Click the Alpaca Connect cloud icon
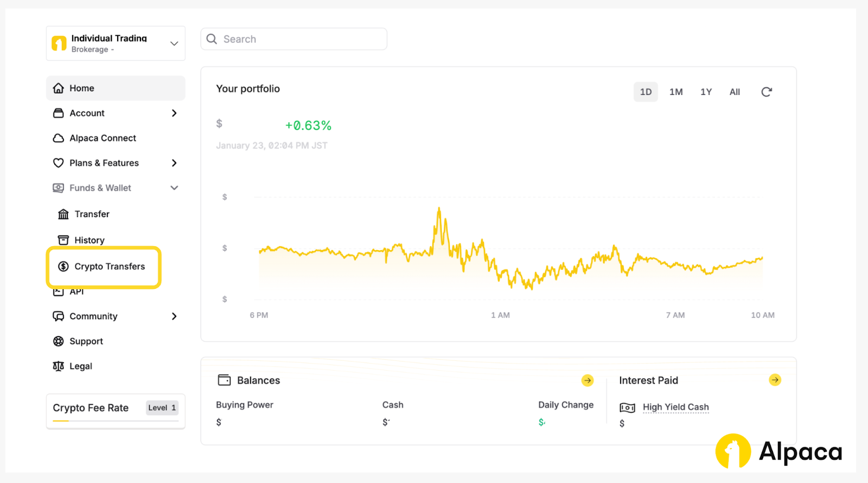Viewport: 868px width, 483px height. pyautogui.click(x=59, y=138)
